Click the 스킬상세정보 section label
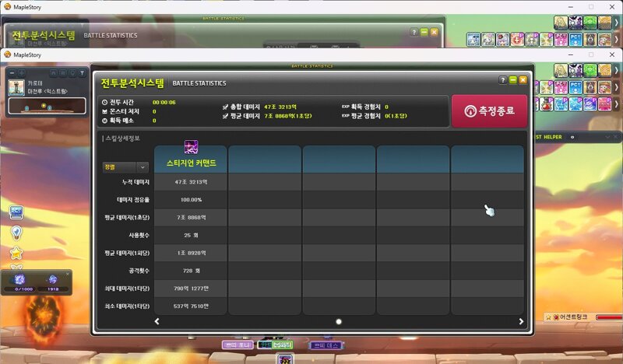 (122, 138)
